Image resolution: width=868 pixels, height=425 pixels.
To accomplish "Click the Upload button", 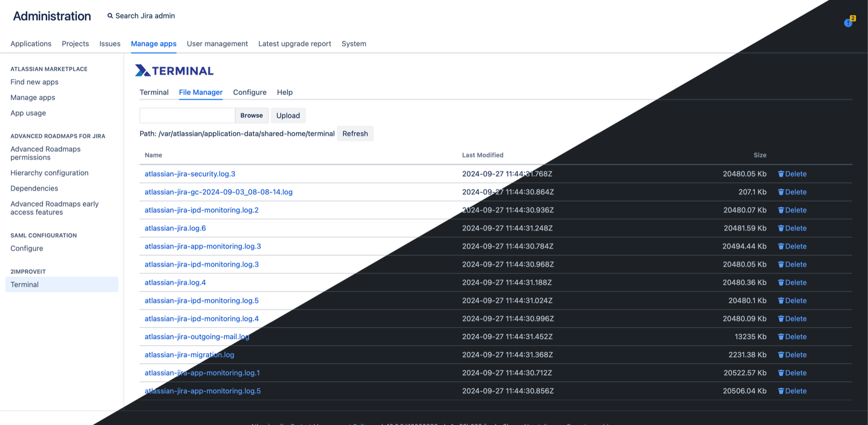I will click(288, 115).
